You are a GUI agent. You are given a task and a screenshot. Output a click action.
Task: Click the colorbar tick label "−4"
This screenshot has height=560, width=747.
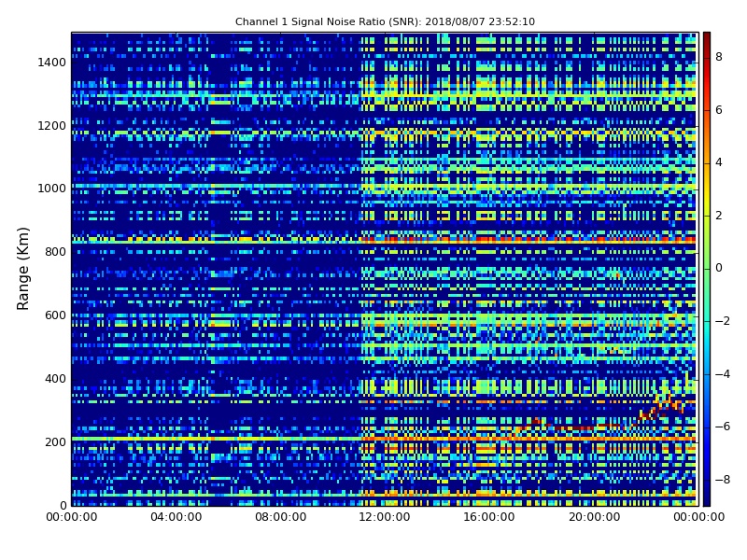[723, 374]
